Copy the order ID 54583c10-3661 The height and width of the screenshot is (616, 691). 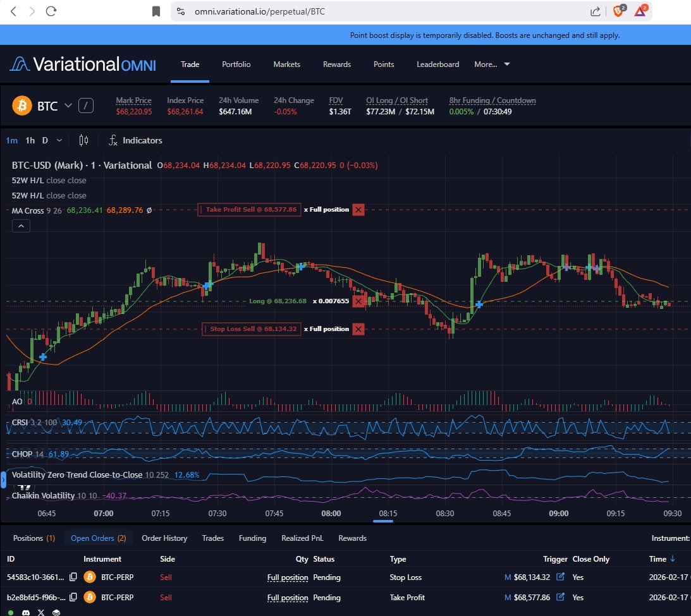click(73, 577)
